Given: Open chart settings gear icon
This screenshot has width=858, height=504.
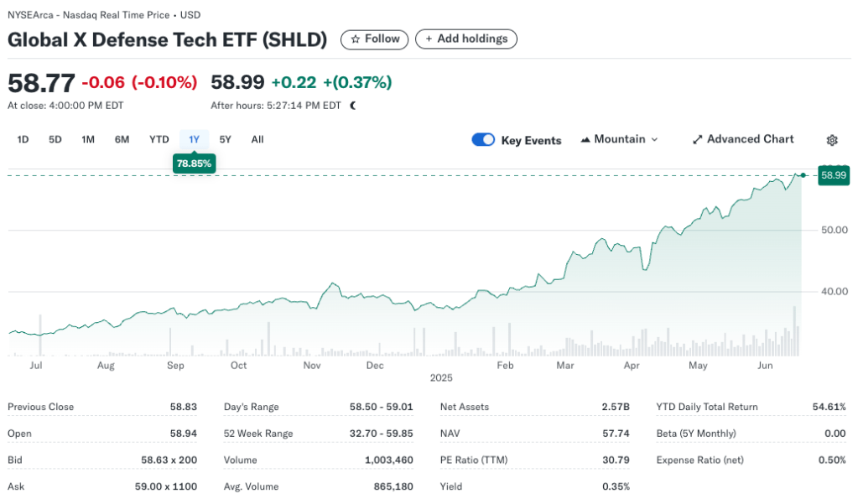Looking at the screenshot, I should tap(832, 140).
